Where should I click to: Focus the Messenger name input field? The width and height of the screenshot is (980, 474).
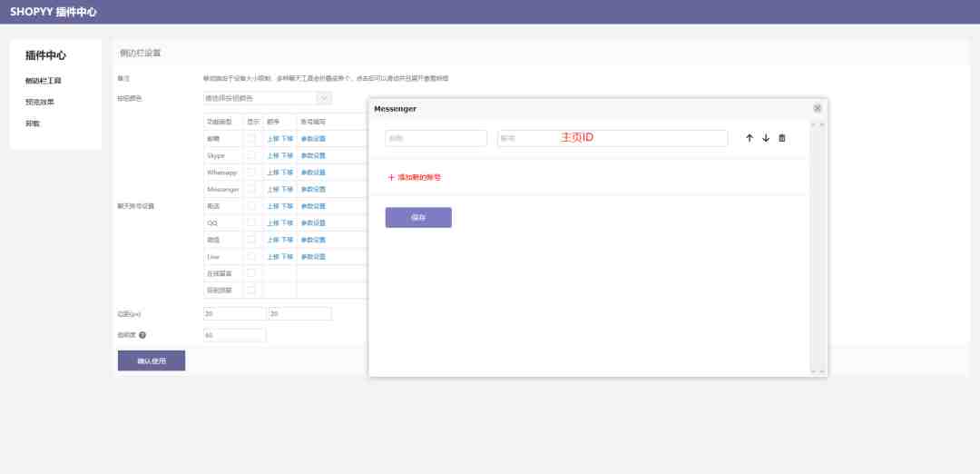click(436, 138)
